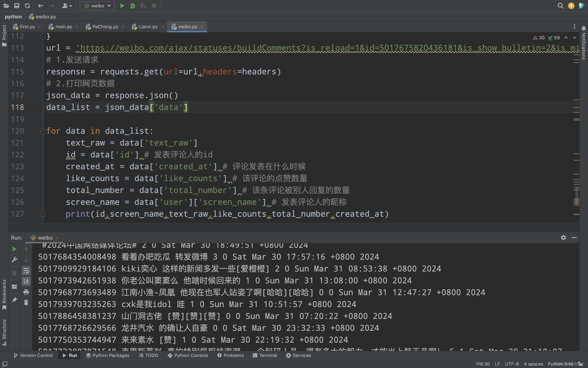Open the Python Console tab
Viewport: 588px width, 368px height.
188,355
